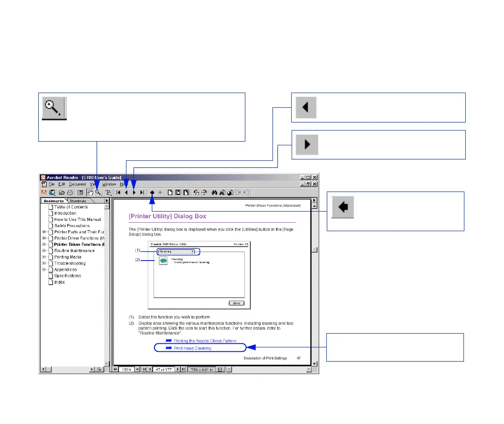This screenshot has height=424, width=504.
Task: Follow the Print Head Cleaning link
Action: click(192, 348)
